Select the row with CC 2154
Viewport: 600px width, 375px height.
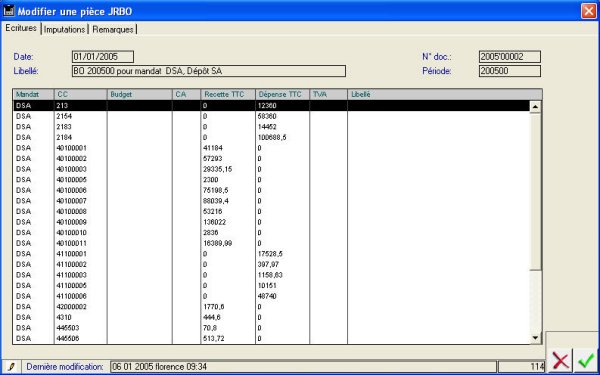pyautogui.click(x=271, y=116)
